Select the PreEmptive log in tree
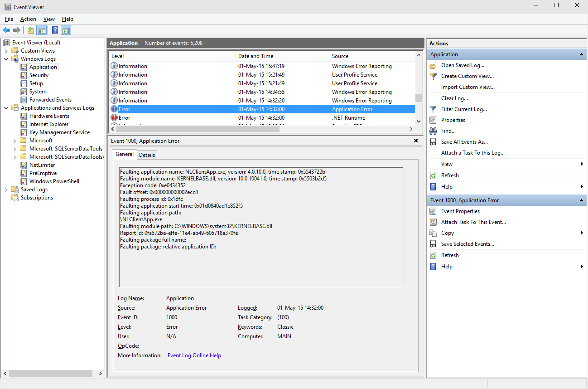The width and height of the screenshot is (588, 389). [x=43, y=173]
